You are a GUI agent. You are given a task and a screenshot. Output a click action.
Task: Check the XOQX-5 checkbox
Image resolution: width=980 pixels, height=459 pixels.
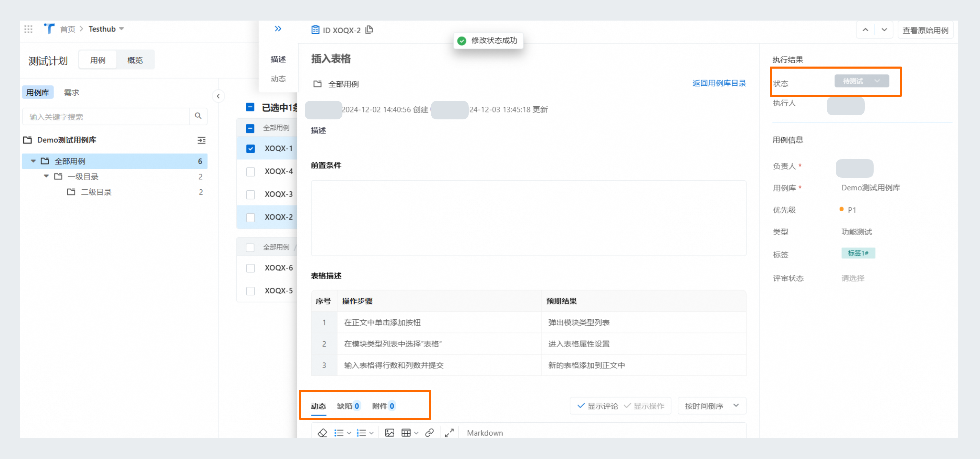pos(250,291)
